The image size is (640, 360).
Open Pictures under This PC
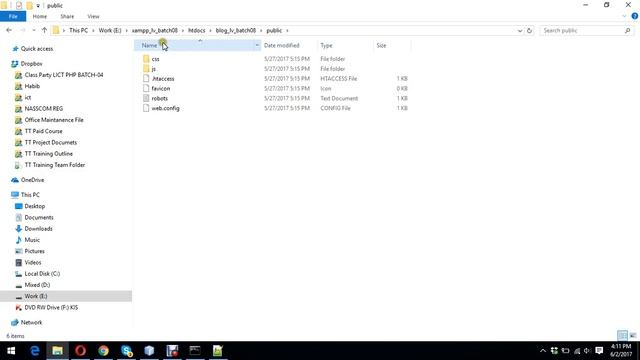(x=34, y=251)
